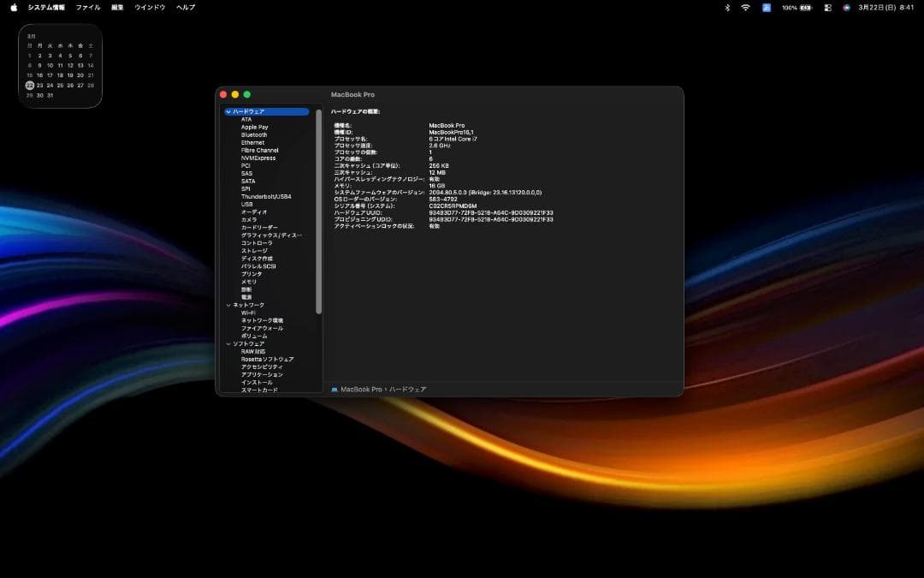This screenshot has width=924, height=578.
Task: Collapse the ネットワーク section chevron
Action: pos(228,305)
